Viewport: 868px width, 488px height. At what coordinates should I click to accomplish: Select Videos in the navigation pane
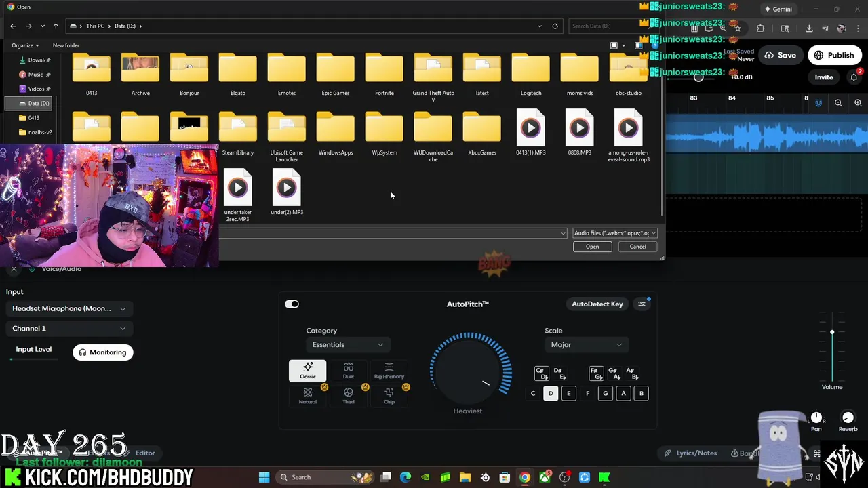pos(34,89)
